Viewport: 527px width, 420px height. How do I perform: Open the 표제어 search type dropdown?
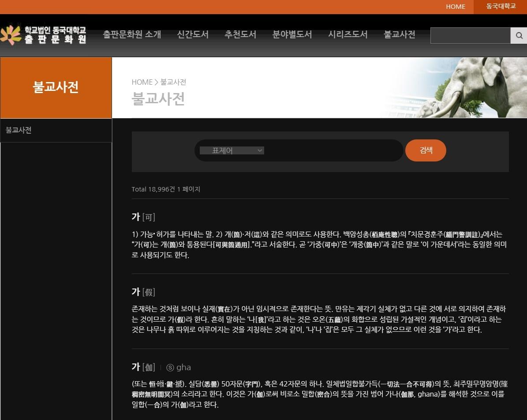[232, 150]
